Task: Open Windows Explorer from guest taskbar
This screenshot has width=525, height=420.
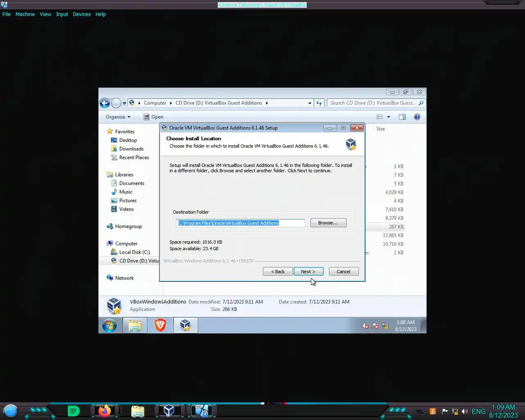Action: 135,326
